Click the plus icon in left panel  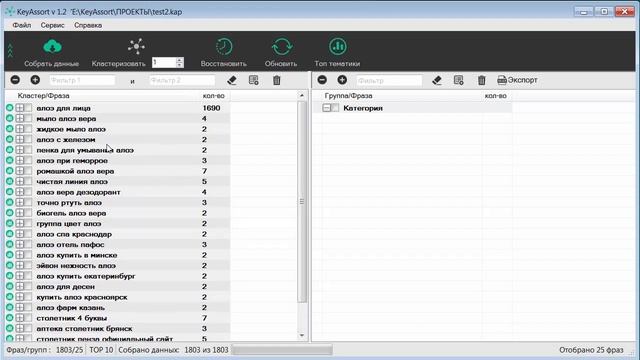[x=35, y=80]
